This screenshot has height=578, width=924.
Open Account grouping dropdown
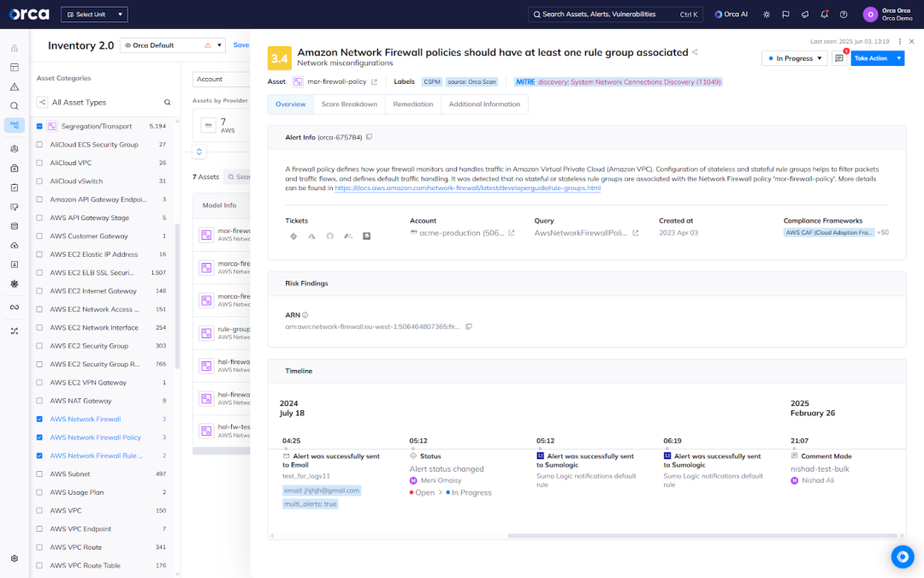(x=221, y=79)
